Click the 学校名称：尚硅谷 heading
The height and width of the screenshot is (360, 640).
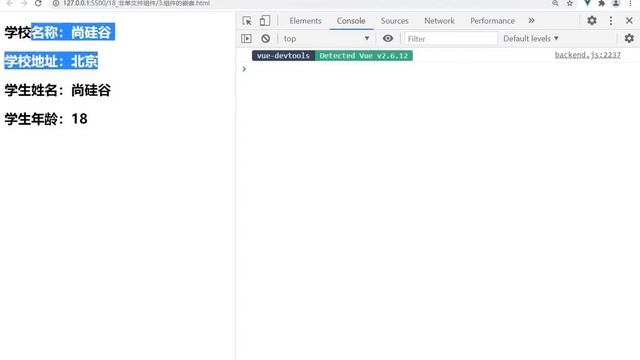coord(58,32)
